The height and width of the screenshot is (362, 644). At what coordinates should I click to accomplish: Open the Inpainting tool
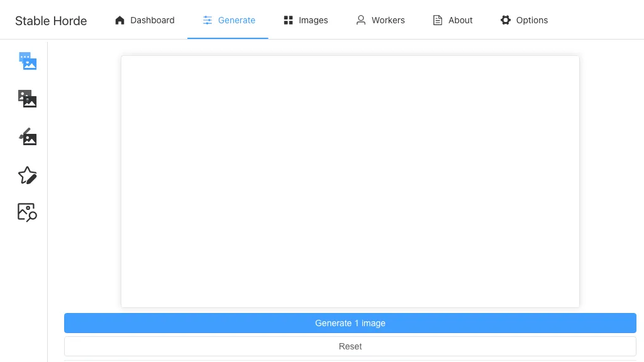point(26,137)
